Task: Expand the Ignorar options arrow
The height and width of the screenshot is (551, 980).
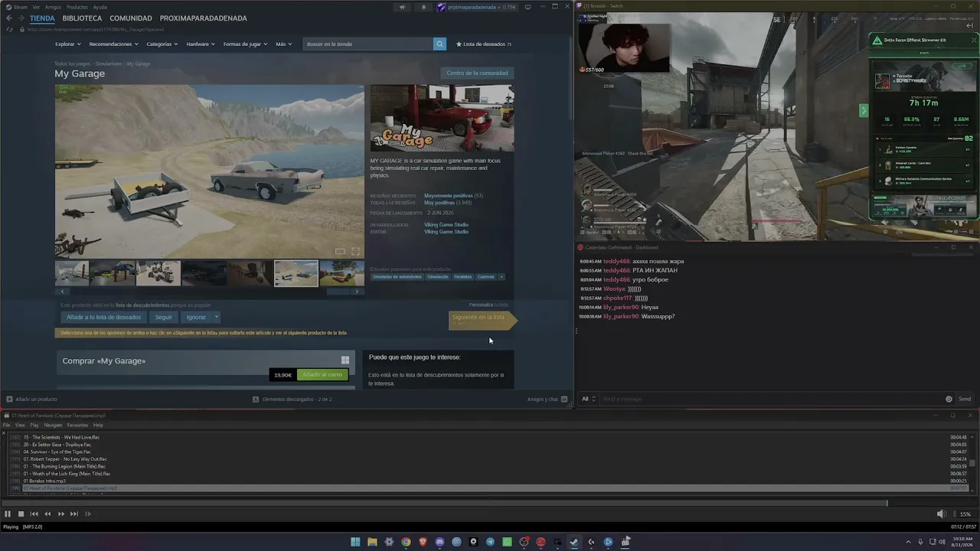Action: click(x=217, y=317)
